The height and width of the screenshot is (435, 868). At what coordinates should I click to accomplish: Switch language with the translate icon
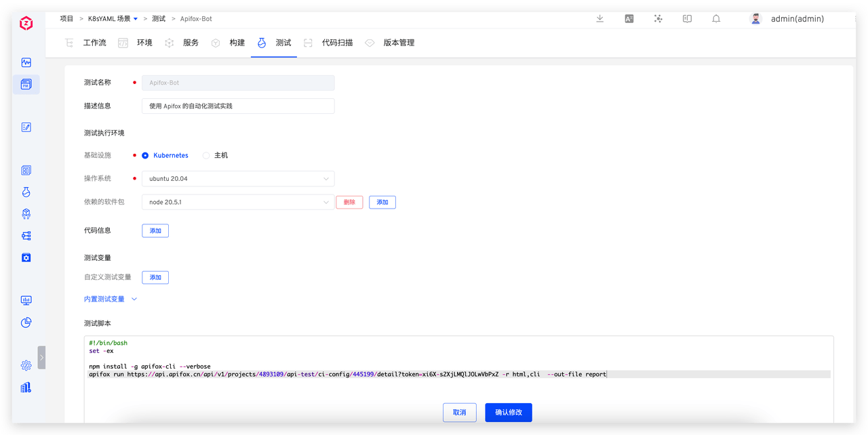(x=629, y=19)
